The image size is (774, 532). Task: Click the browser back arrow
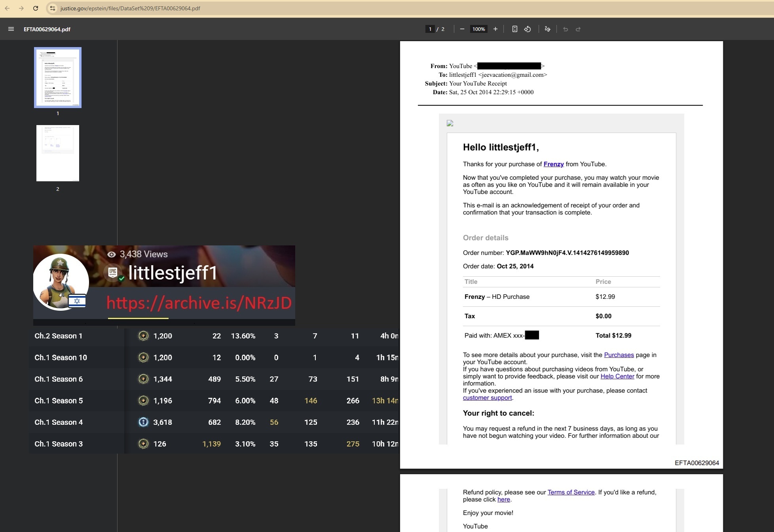click(7, 8)
